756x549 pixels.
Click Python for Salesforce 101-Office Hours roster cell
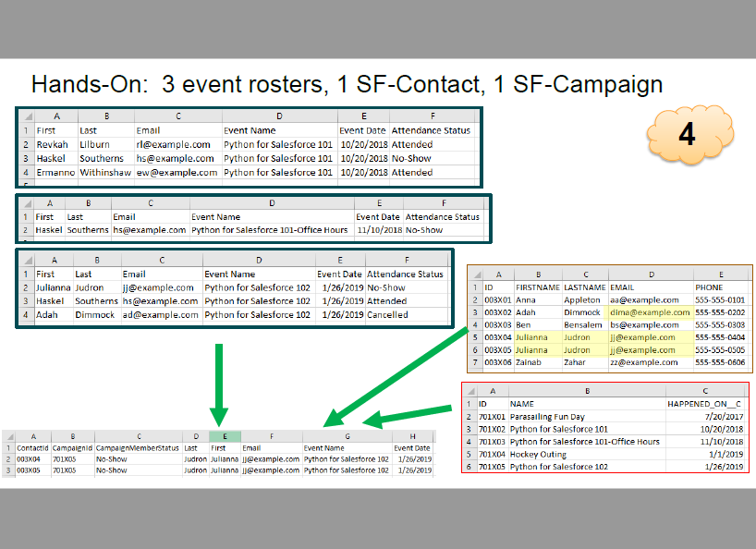tap(272, 230)
